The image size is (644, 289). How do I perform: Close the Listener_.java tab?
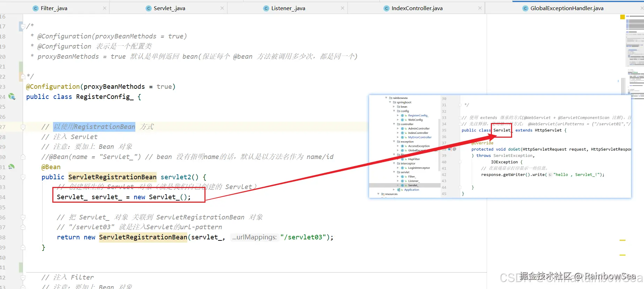(x=343, y=8)
